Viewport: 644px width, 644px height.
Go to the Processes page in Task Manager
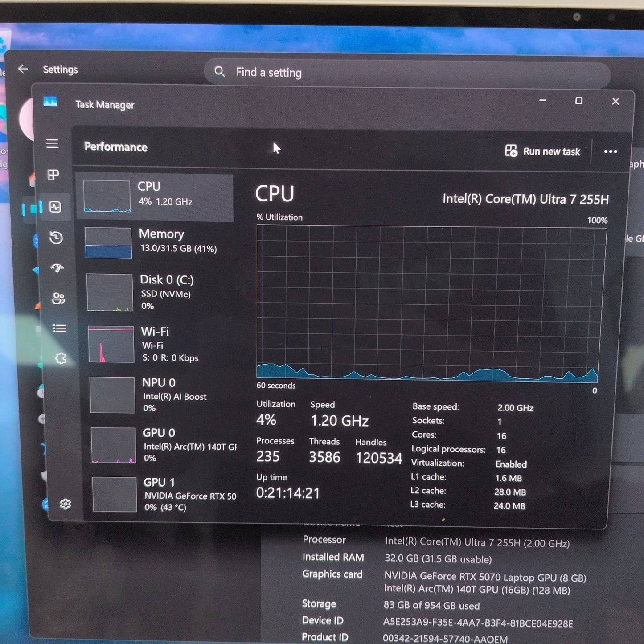point(53,175)
